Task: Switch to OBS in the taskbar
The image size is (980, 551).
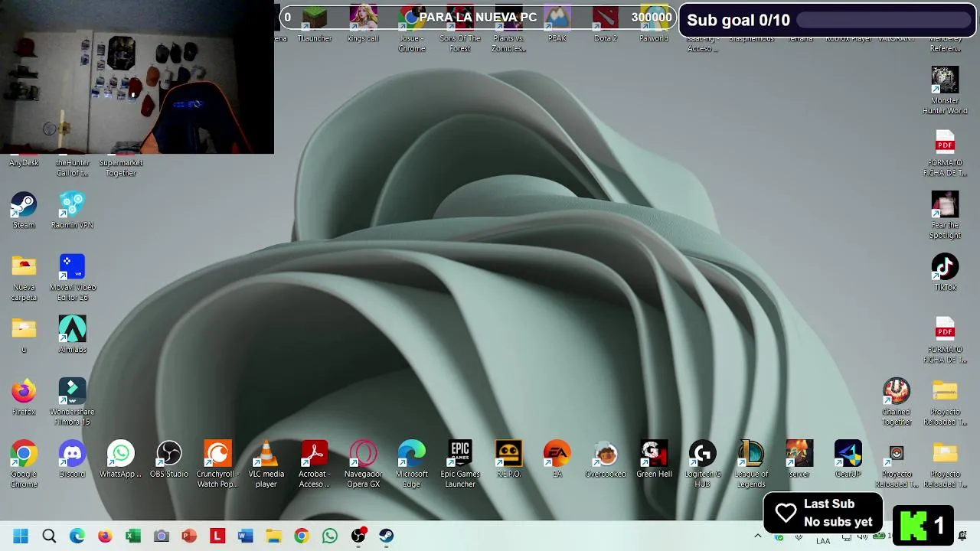Action: pos(358,536)
